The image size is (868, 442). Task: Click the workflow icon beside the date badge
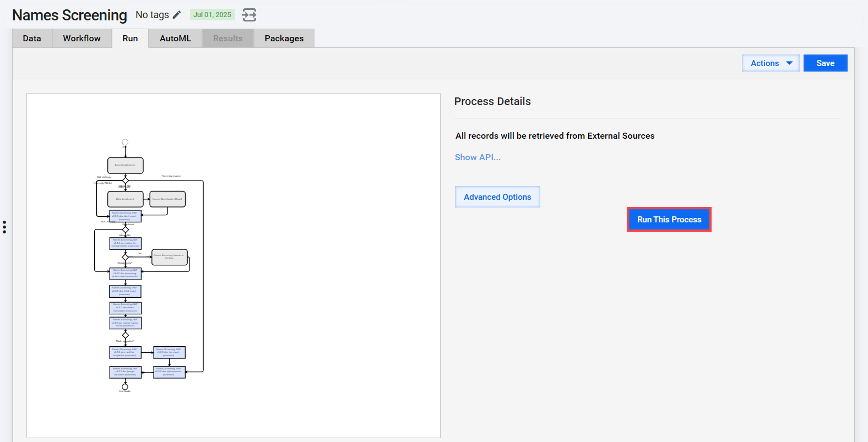(x=249, y=15)
